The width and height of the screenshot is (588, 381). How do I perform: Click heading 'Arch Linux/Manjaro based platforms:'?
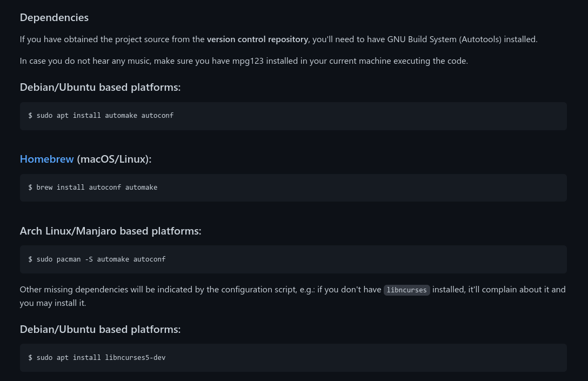pos(110,231)
